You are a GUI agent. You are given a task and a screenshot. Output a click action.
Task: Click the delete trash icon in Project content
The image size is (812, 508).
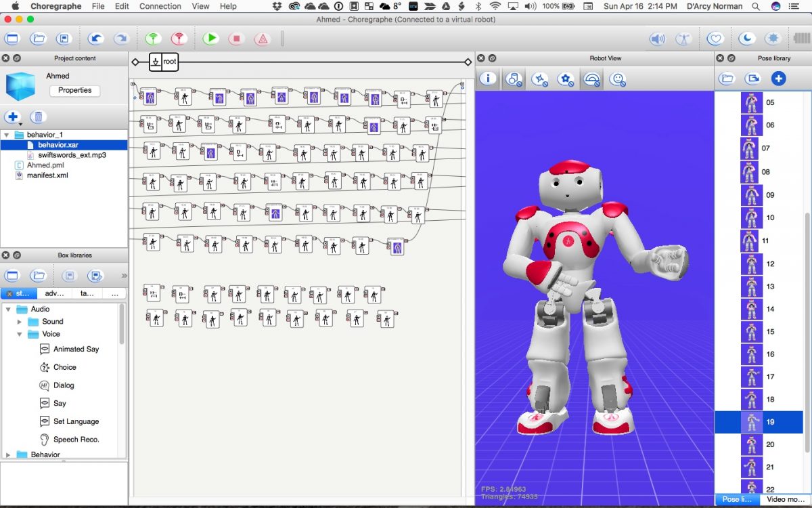tap(39, 117)
